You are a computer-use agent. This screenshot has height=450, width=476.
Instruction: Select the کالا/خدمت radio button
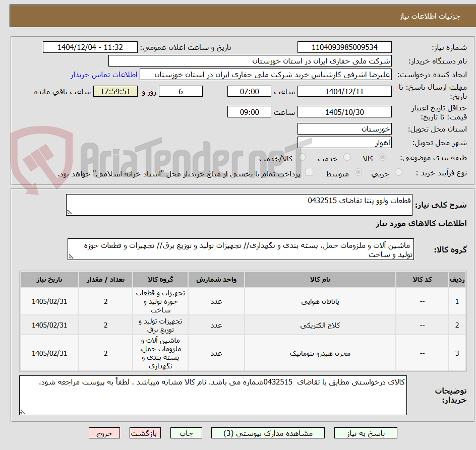pyautogui.click(x=302, y=157)
